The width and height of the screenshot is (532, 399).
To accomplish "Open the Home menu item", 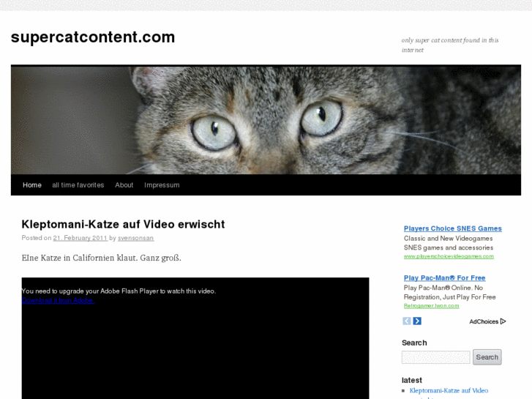I will 32,185.
